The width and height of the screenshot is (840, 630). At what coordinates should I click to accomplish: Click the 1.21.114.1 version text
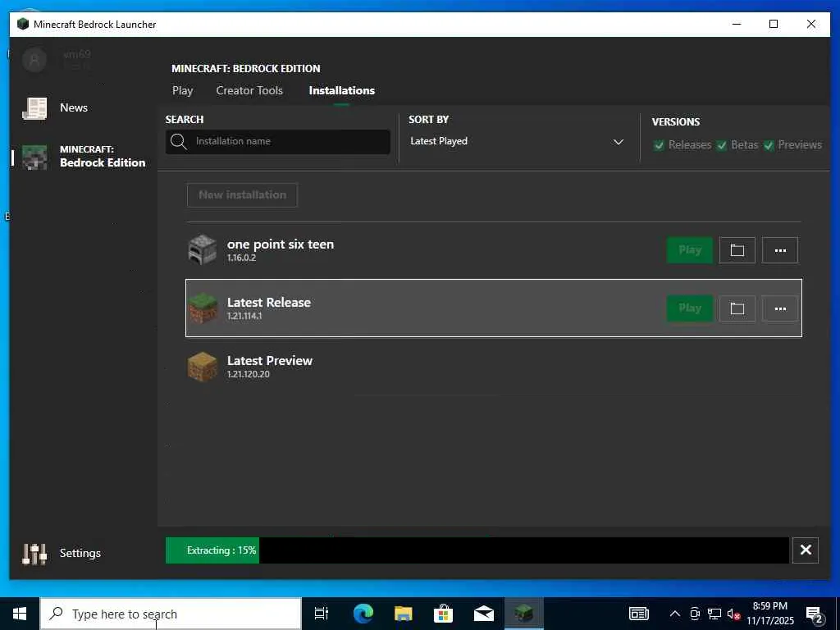(x=244, y=316)
